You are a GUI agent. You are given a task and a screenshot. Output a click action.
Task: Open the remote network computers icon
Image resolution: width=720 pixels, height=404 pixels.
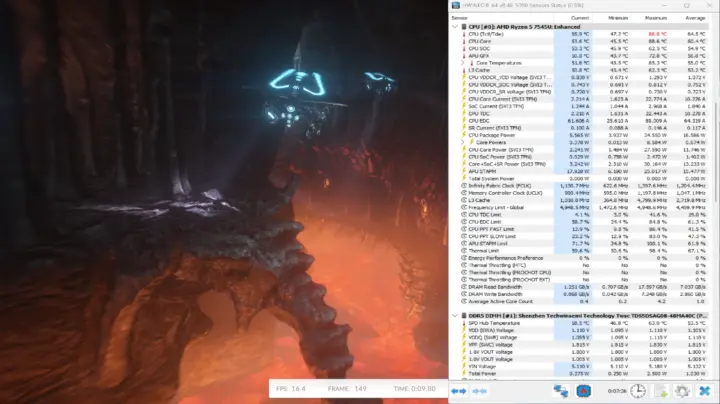(561, 391)
